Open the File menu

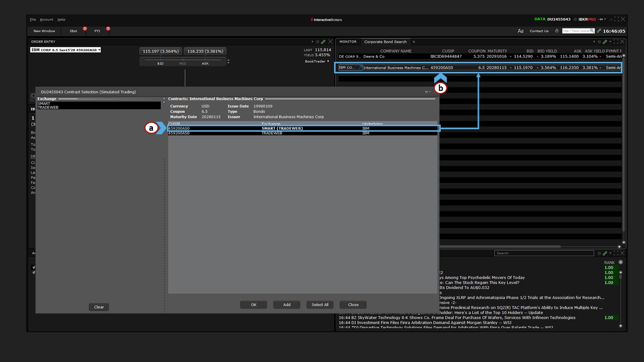(33, 20)
